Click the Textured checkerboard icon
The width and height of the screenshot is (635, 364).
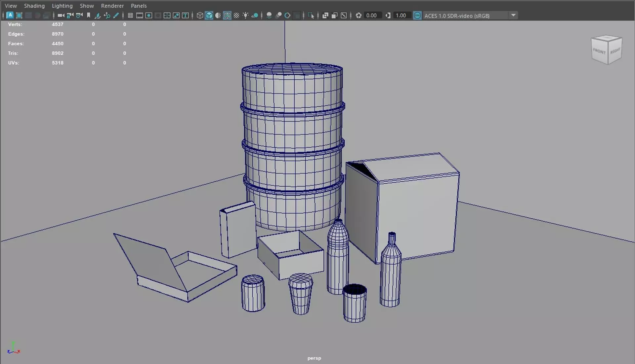tap(236, 15)
